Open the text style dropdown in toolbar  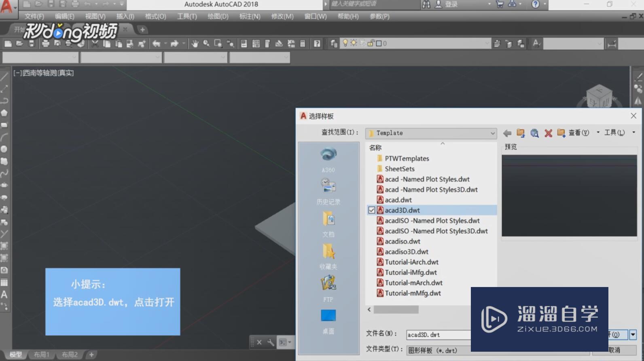pos(600,43)
